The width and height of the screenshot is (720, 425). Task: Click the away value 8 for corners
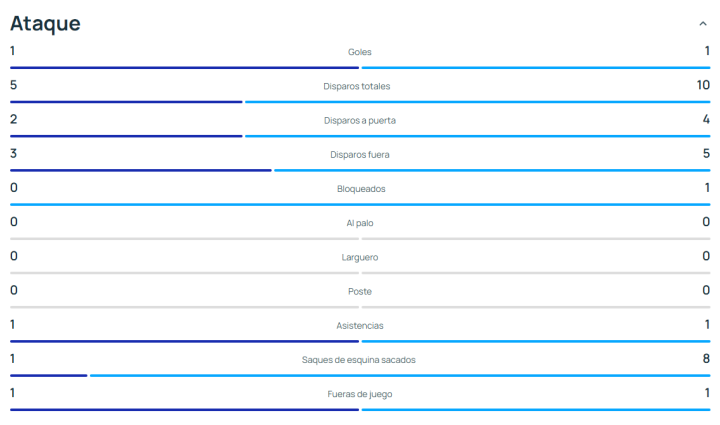click(x=706, y=358)
